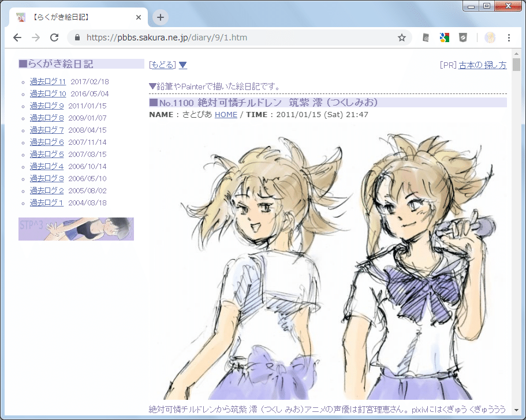Open 過去ログ9 archive
This screenshot has width=526, height=420.
tap(47, 106)
